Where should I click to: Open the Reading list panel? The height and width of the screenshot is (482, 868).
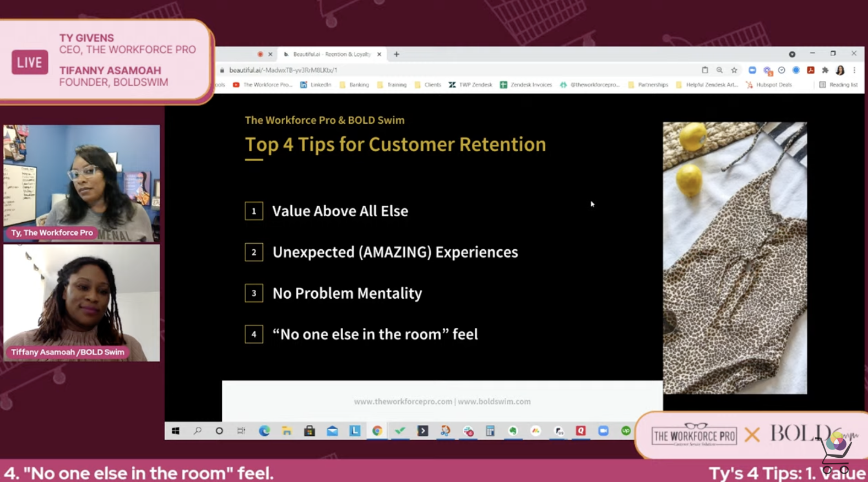[x=838, y=85]
